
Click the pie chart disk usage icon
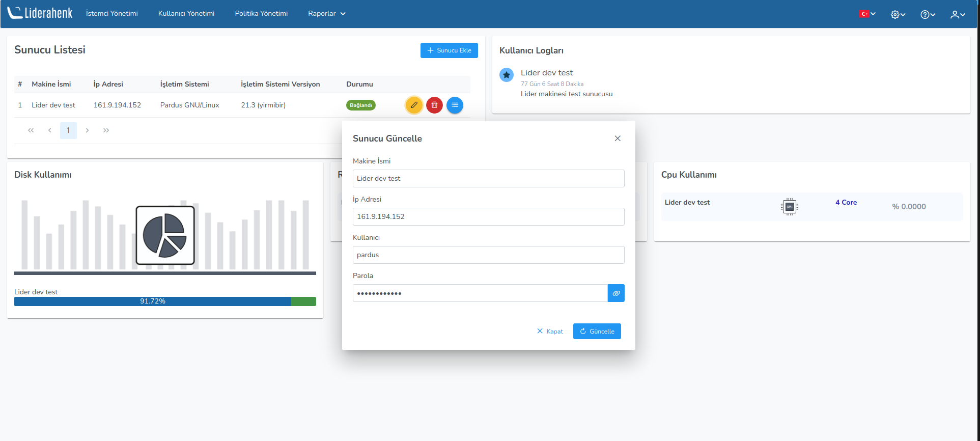click(165, 235)
